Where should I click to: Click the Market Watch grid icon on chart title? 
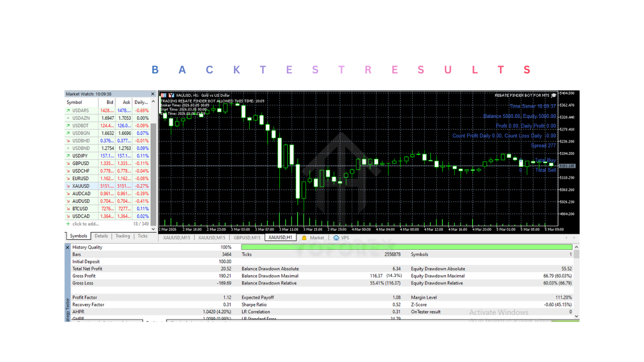[163, 95]
